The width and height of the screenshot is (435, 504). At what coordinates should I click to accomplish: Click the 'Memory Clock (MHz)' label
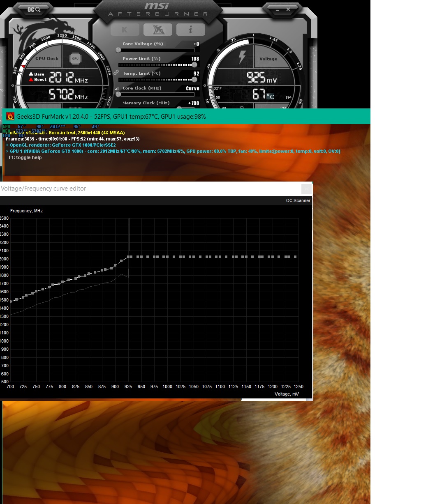tap(146, 103)
